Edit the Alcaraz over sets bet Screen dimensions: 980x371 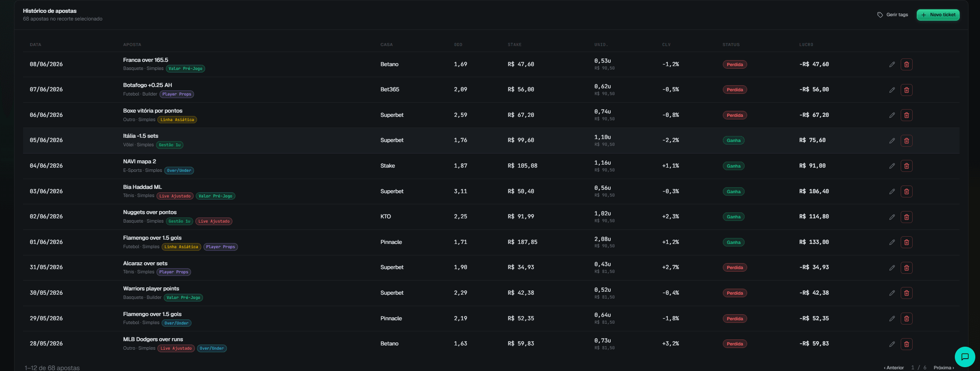892,268
